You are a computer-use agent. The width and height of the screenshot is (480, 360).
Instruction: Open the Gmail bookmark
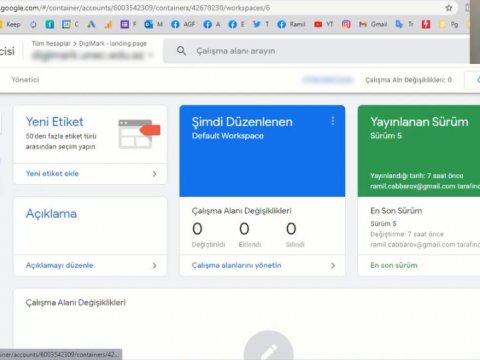pos(373,24)
